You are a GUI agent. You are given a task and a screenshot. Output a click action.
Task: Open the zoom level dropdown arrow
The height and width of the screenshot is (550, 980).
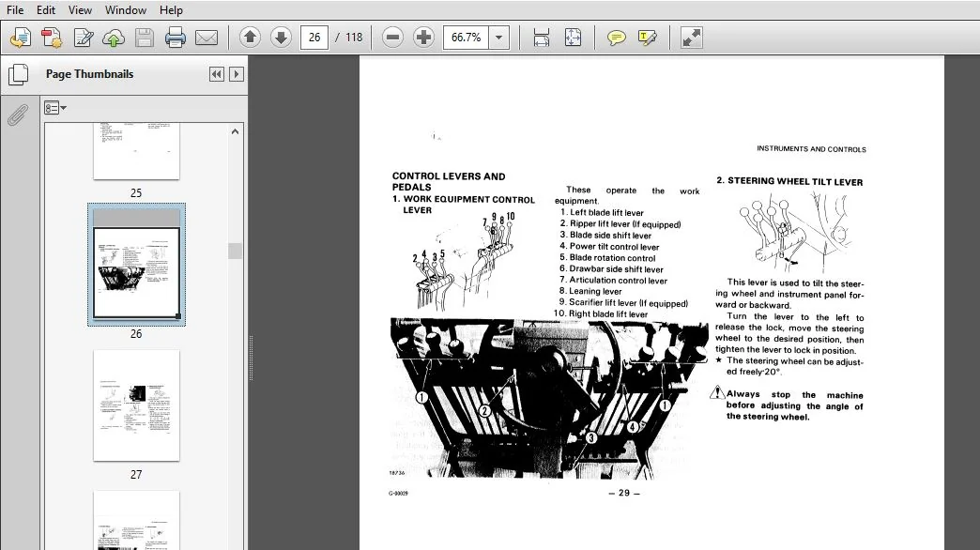498,38
